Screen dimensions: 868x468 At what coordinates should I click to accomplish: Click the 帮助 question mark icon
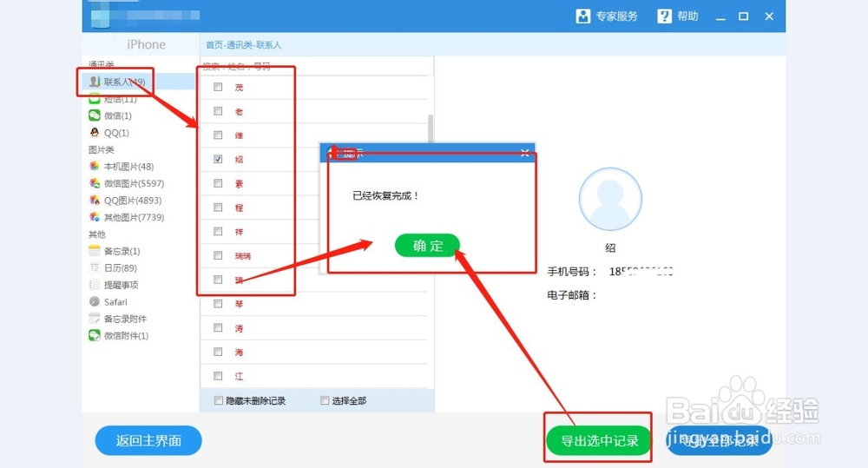tap(664, 16)
